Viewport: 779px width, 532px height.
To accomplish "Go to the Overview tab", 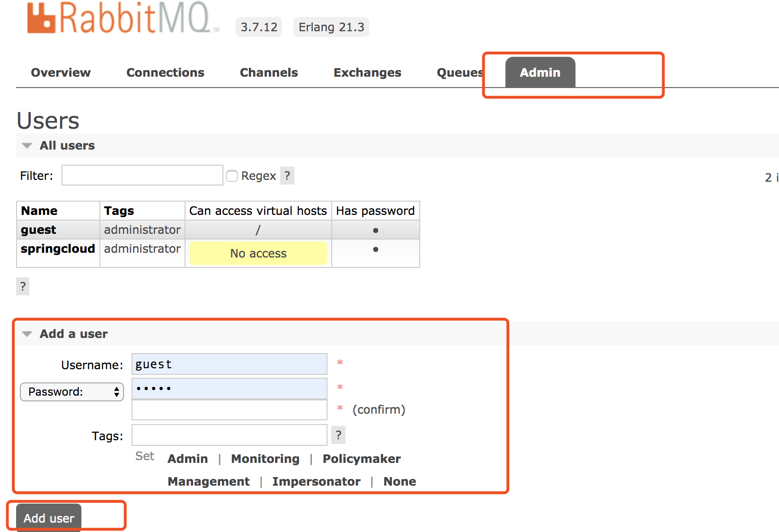I will [x=61, y=72].
